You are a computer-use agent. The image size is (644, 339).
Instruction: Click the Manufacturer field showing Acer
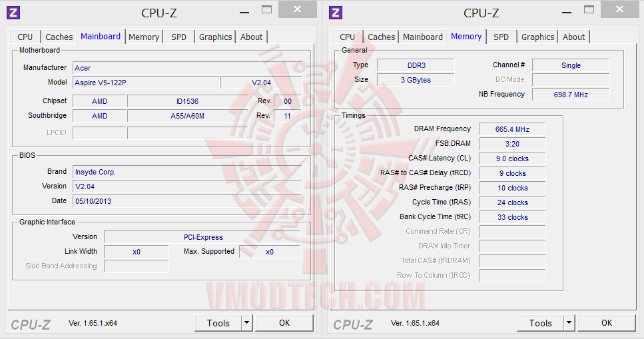pos(187,68)
